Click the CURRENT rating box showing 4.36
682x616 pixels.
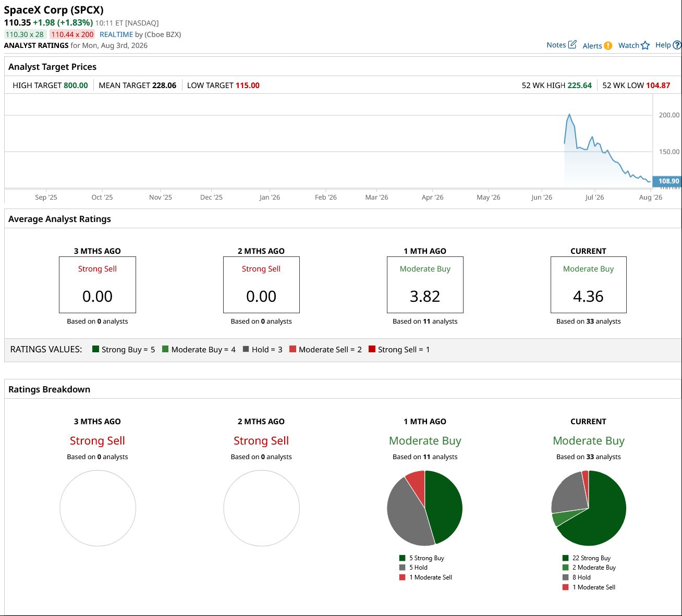point(589,285)
